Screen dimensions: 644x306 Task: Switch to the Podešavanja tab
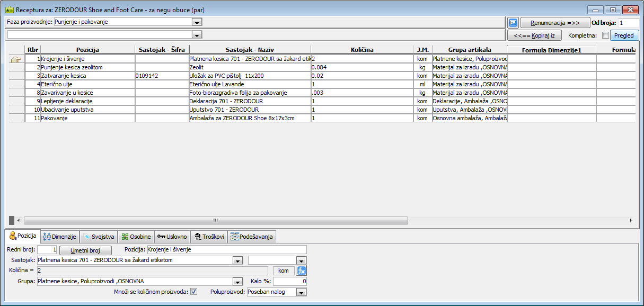click(252, 237)
